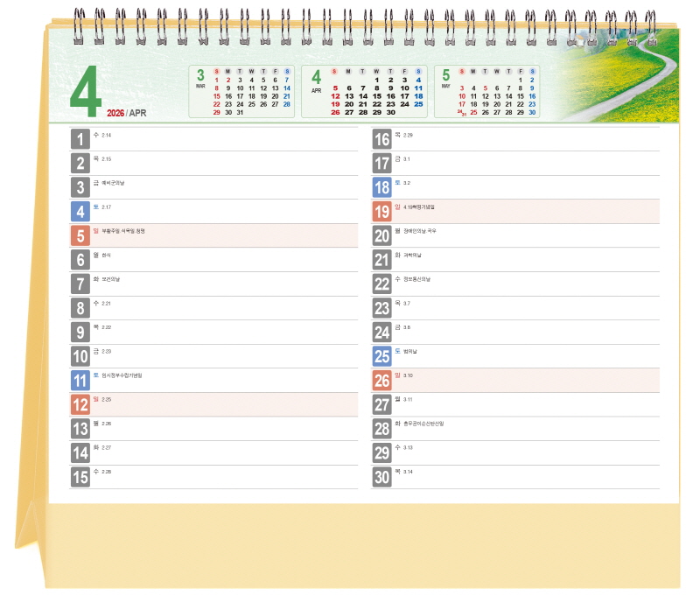Click the red Sunday box numbered 5

pos(80,235)
